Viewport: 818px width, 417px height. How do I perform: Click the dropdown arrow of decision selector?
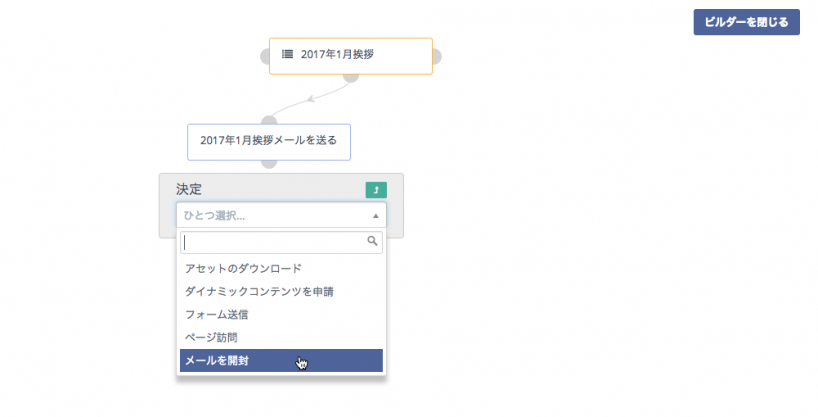pos(376,215)
